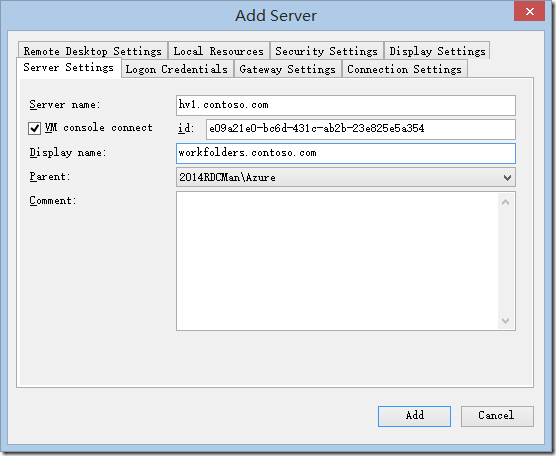Click the Display name label
The image size is (556, 456).
tap(68, 153)
